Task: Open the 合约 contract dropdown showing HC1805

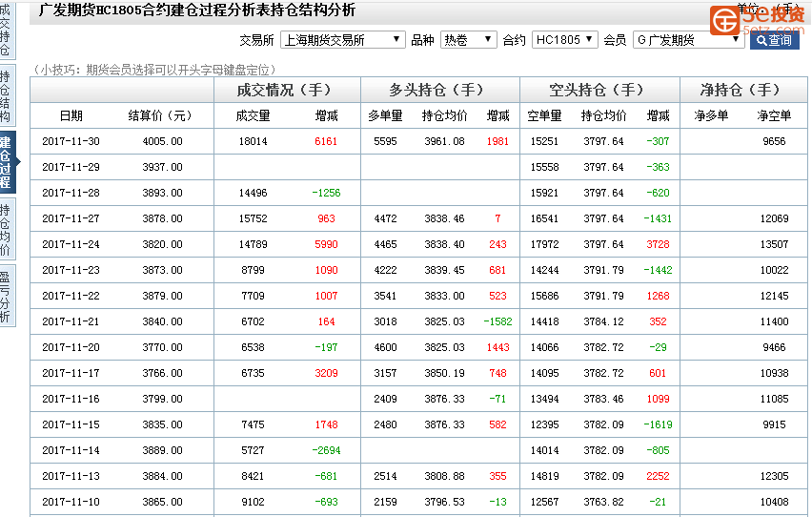Action: click(564, 40)
